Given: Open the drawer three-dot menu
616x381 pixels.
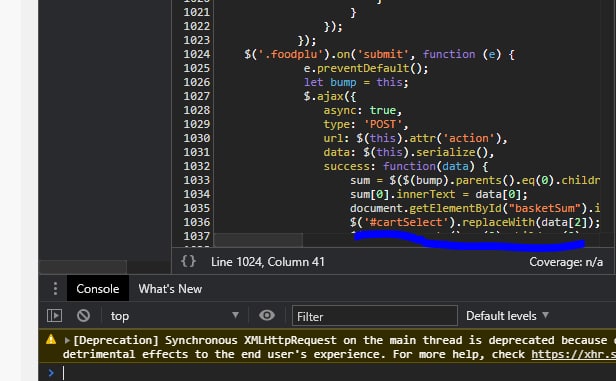Looking at the screenshot, I should coord(55,289).
